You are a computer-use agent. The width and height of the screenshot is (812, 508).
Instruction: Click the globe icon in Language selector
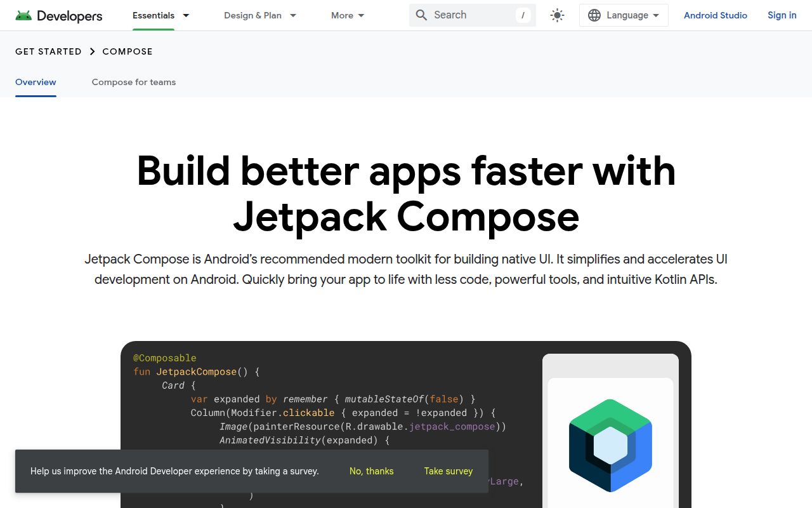coord(594,15)
